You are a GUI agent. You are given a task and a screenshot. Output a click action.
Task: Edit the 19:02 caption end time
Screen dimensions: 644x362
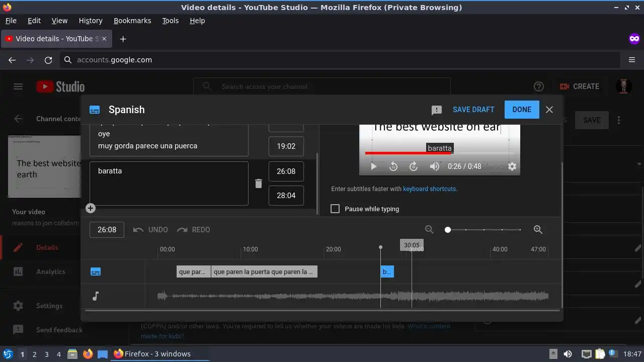click(286, 146)
